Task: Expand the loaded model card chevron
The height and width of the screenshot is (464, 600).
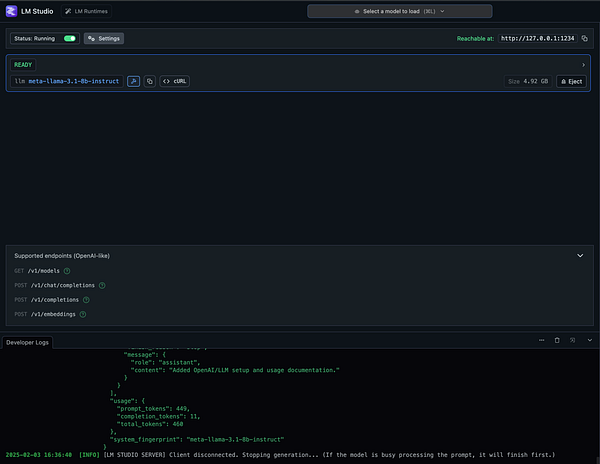Action: (x=583, y=65)
